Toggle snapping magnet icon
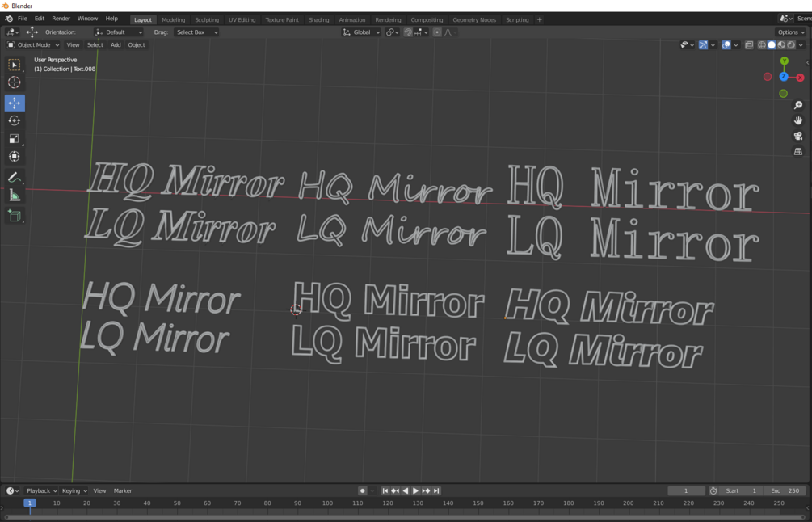Viewport: 812px width, 522px height. point(408,32)
